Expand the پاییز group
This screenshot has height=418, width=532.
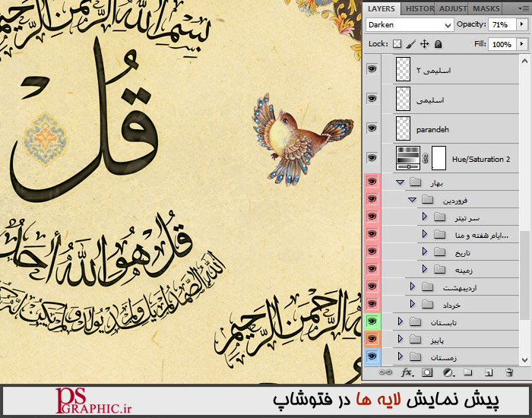[400, 339]
